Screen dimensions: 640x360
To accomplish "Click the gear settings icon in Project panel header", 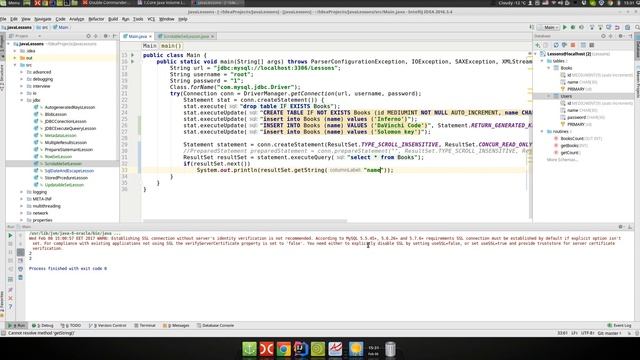I will tap(106, 36).
